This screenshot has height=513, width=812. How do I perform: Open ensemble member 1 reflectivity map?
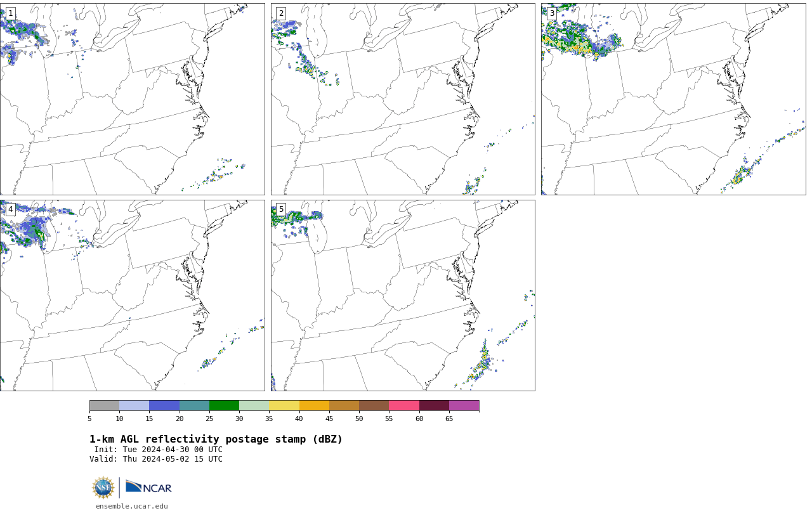tap(132, 99)
